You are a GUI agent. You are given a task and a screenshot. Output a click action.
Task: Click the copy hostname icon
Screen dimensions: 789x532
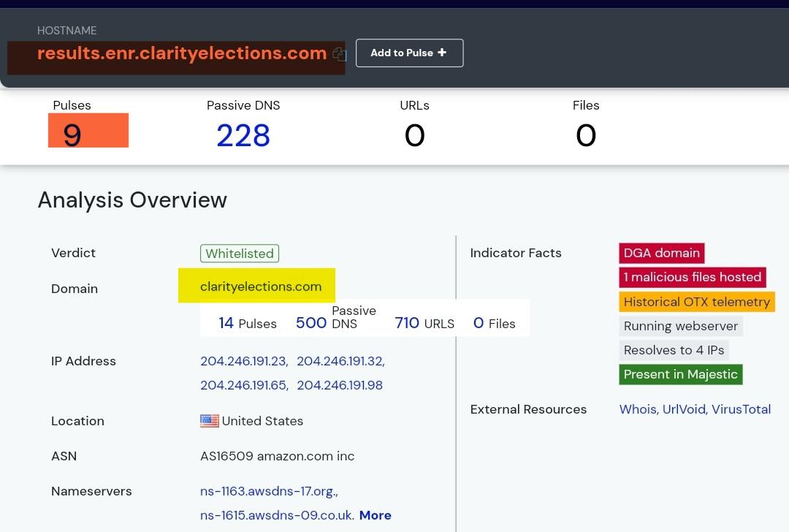(339, 53)
